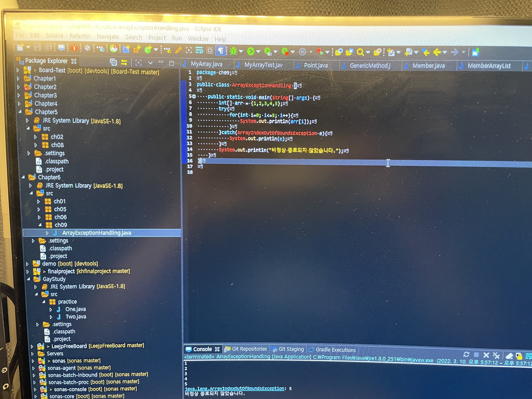
Task: Switch to the Point.java editor tab
Action: pos(315,65)
